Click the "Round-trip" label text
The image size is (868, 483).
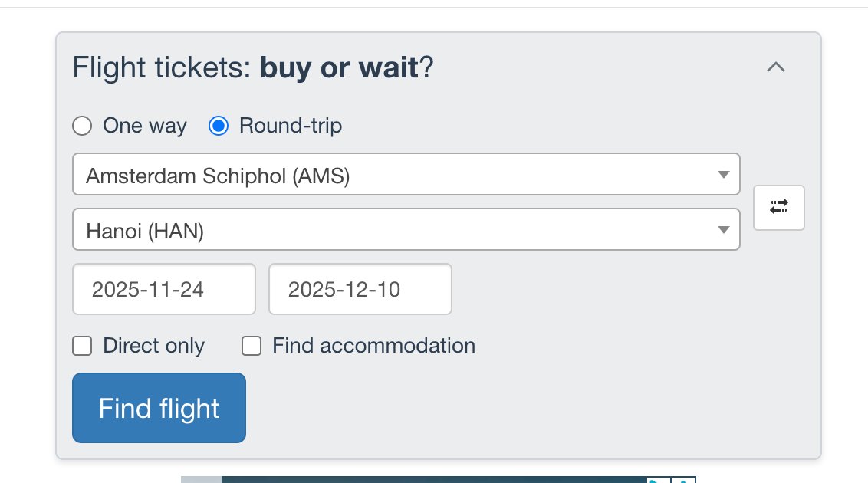click(291, 126)
